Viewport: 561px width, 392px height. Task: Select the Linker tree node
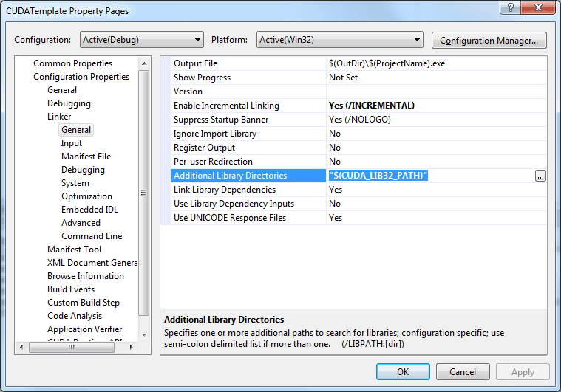[59, 117]
